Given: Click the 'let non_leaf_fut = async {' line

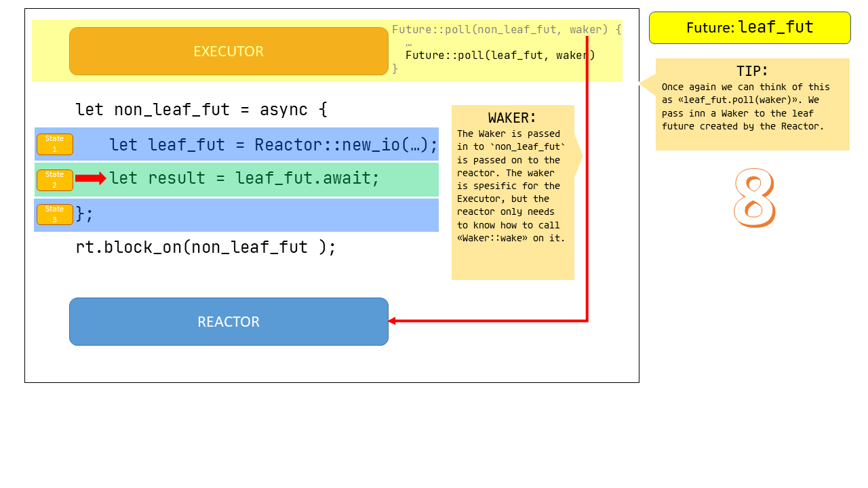Looking at the screenshot, I should point(201,110).
